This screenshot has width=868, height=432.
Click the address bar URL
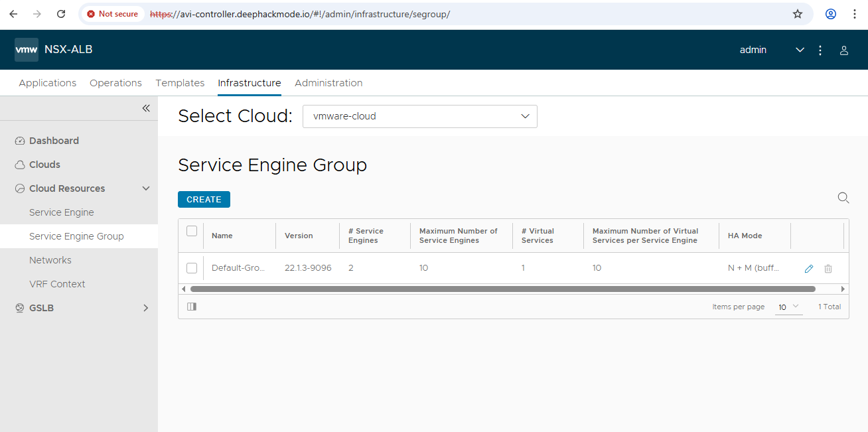[x=300, y=14]
